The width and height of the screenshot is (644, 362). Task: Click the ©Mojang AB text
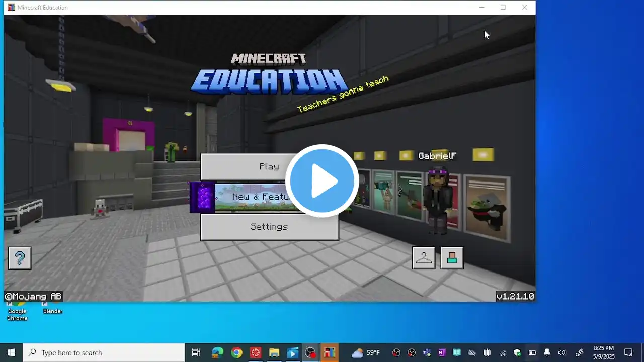point(33,297)
